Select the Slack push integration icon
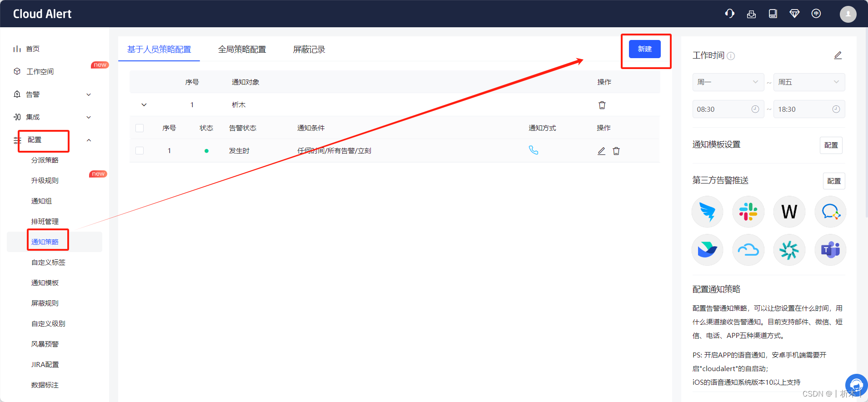Image resolution: width=868 pixels, height=402 pixels. pyautogui.click(x=748, y=212)
